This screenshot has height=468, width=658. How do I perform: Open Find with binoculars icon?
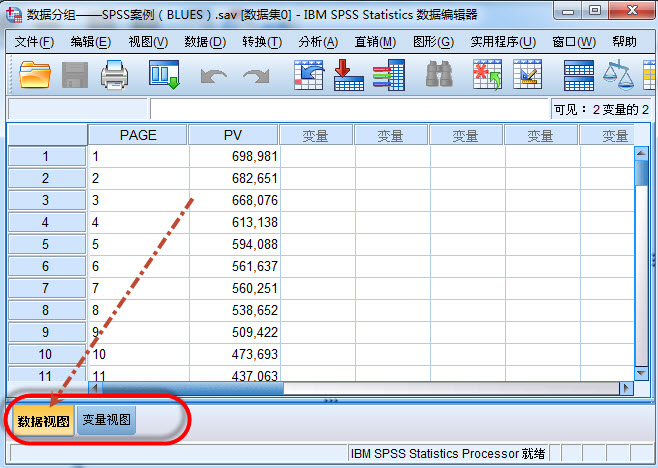tap(439, 74)
